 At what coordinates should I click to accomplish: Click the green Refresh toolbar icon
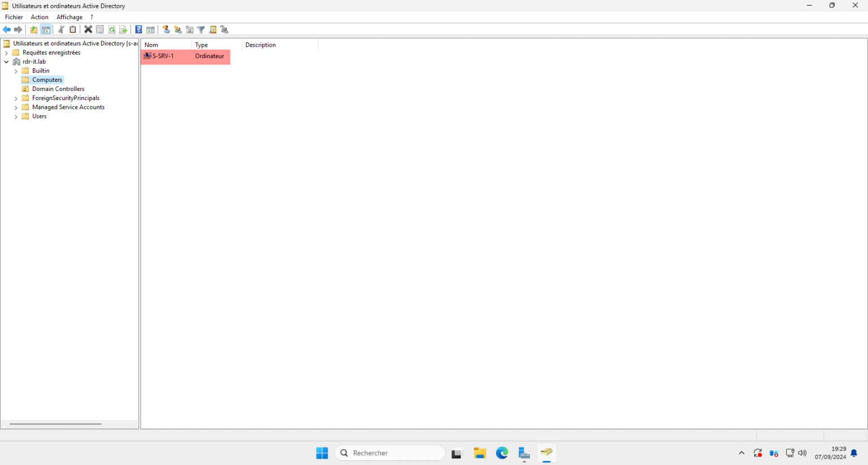tap(112, 29)
